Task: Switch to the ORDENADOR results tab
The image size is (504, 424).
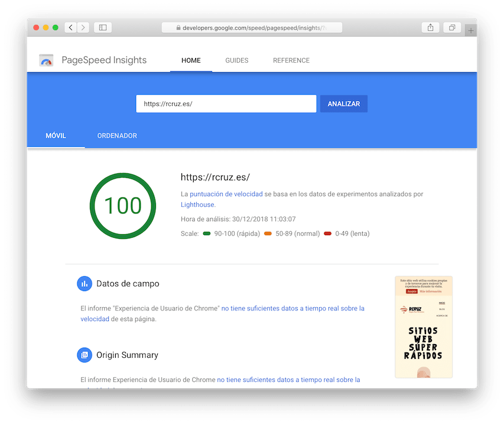Action: point(117,136)
